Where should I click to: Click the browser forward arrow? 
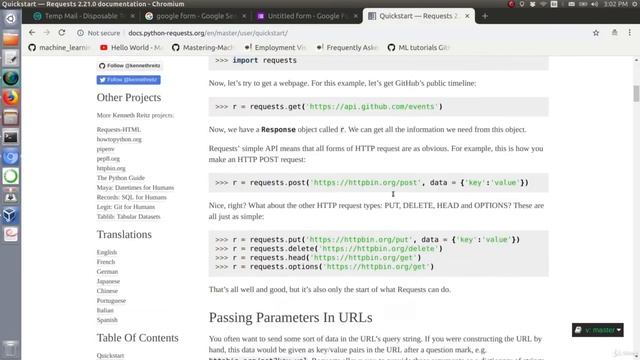coord(47,33)
